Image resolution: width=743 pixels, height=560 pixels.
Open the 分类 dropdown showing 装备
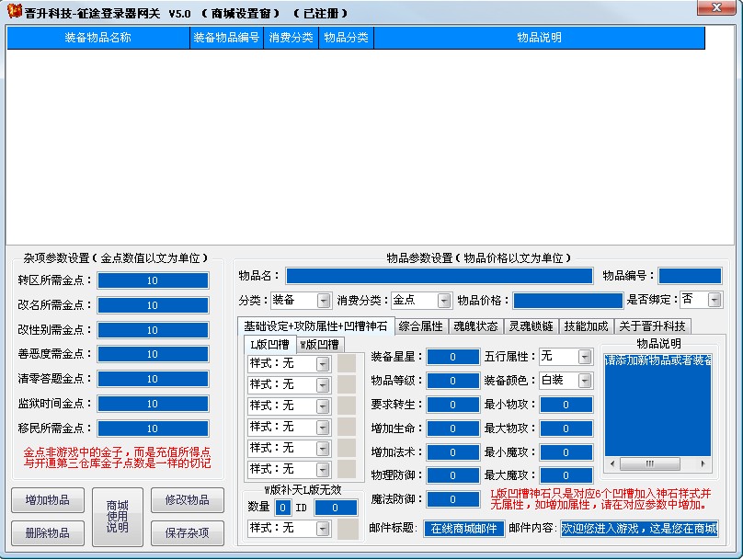[323, 301]
